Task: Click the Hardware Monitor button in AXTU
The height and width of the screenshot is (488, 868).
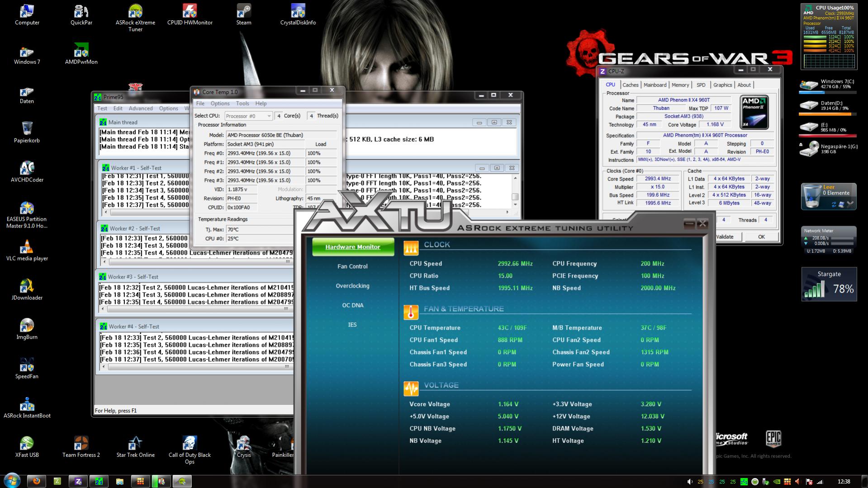Action: [353, 247]
